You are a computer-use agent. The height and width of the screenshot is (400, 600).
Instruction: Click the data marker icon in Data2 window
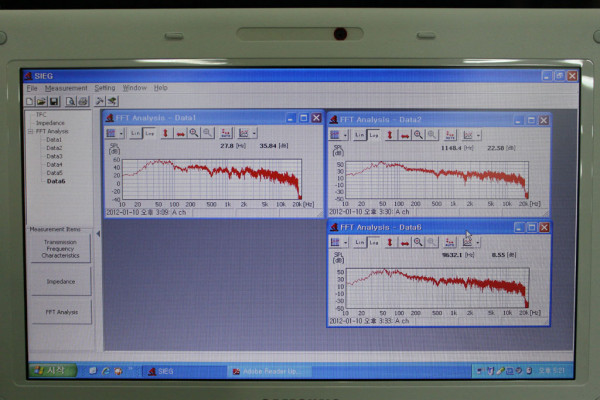450,135
